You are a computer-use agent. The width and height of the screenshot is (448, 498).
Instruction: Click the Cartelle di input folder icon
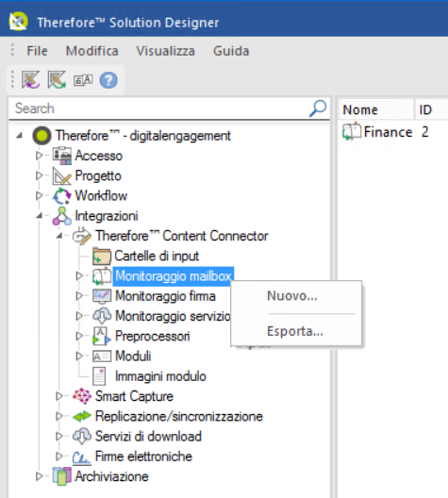[x=102, y=256]
